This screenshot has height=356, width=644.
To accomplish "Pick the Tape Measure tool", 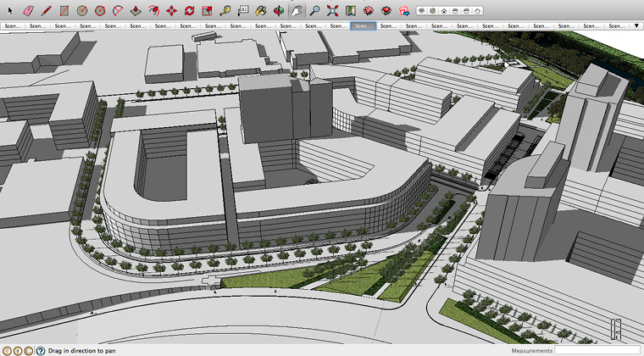I will [x=225, y=11].
